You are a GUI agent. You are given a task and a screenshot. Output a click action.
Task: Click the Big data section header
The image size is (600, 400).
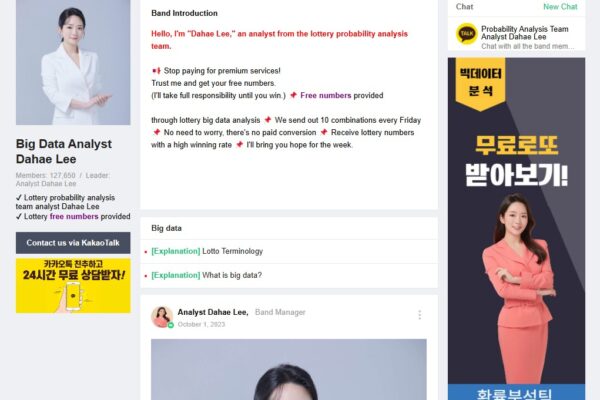tap(166, 228)
